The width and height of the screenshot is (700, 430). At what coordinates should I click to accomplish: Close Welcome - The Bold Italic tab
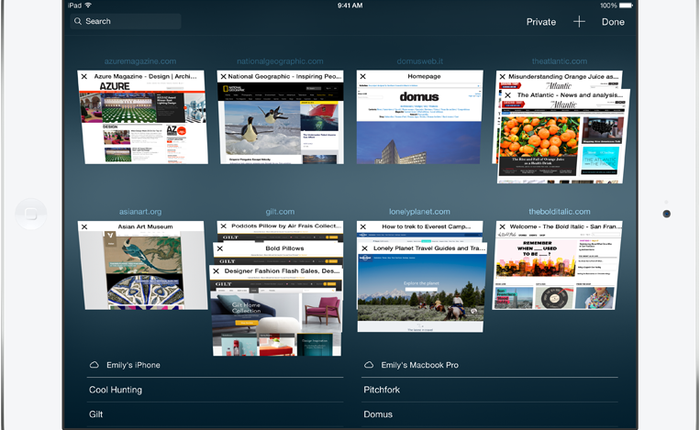click(502, 227)
